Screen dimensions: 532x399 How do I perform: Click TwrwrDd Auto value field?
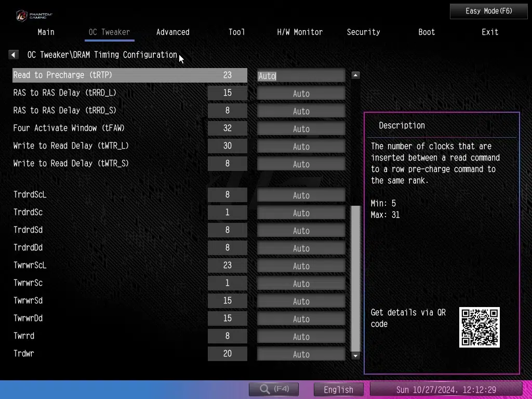point(301,318)
